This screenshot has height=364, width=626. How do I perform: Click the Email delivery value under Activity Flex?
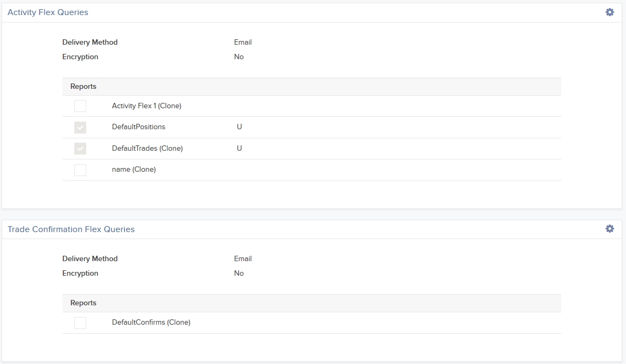click(243, 43)
